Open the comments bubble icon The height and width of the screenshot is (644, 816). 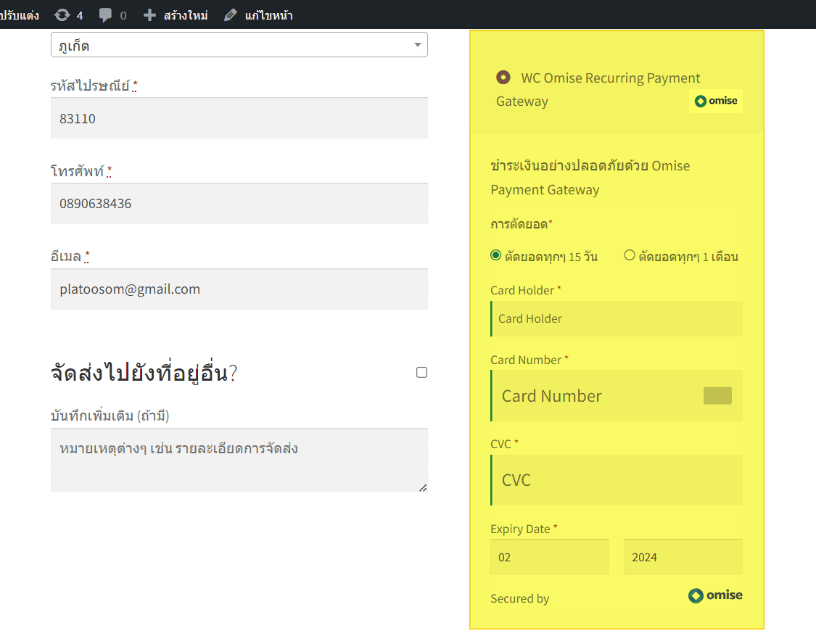point(105,15)
